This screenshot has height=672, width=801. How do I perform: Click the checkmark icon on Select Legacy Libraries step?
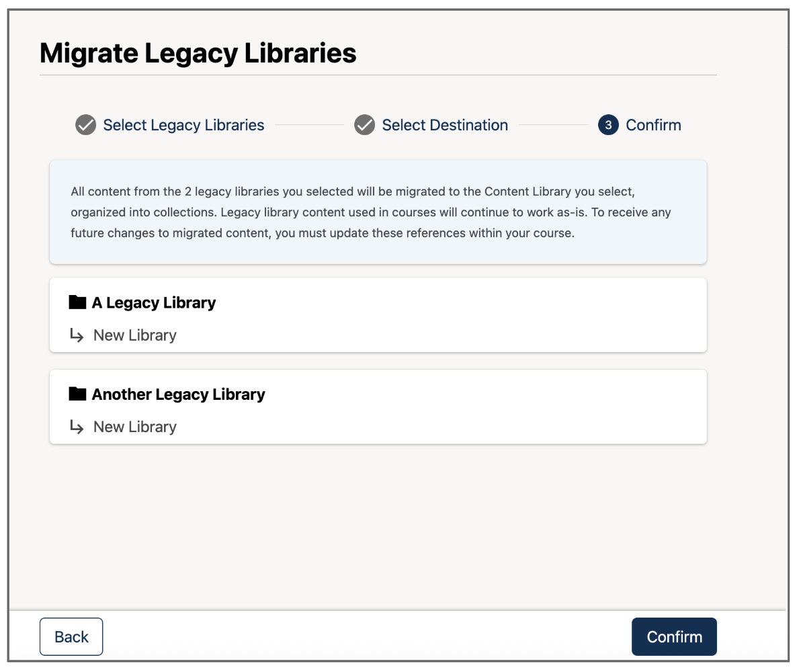tap(85, 125)
